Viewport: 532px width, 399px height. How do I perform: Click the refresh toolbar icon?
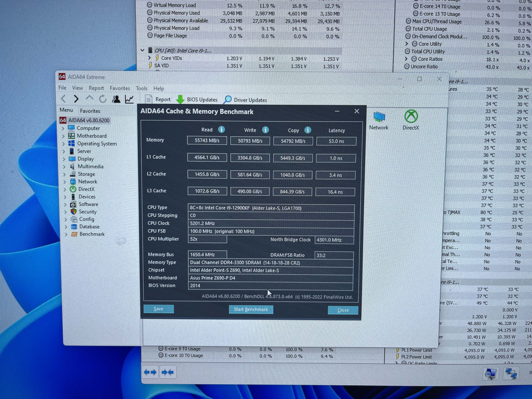(x=103, y=99)
